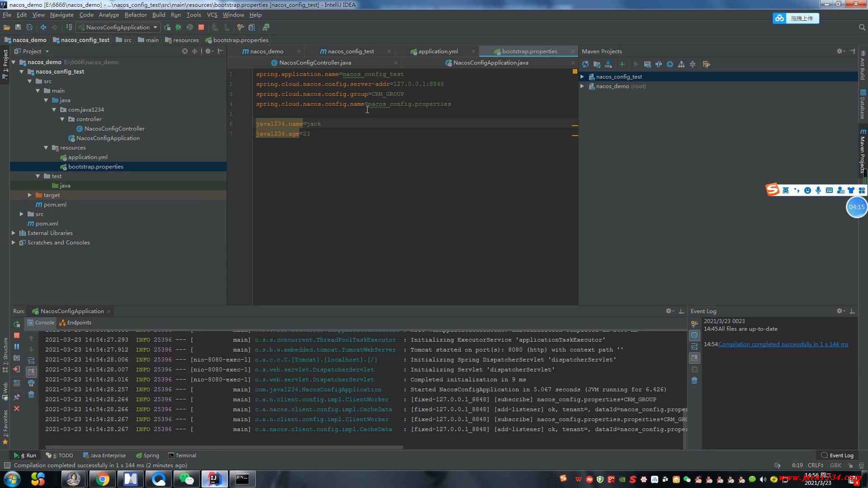
Task: Open the WeChat icon in the Windows taskbar
Action: pyautogui.click(x=186, y=479)
